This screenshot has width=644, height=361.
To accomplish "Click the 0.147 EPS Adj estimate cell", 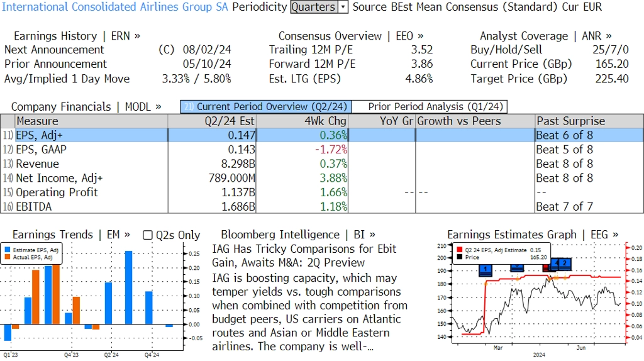I will tap(241, 135).
